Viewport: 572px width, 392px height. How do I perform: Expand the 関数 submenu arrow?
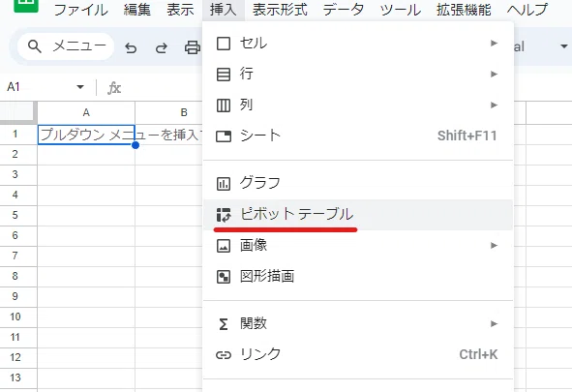click(x=494, y=324)
